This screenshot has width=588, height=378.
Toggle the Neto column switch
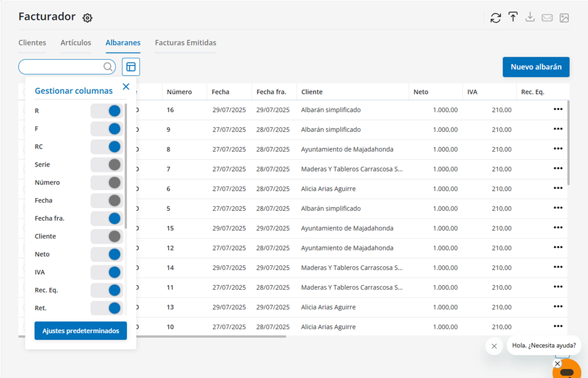[x=107, y=254]
